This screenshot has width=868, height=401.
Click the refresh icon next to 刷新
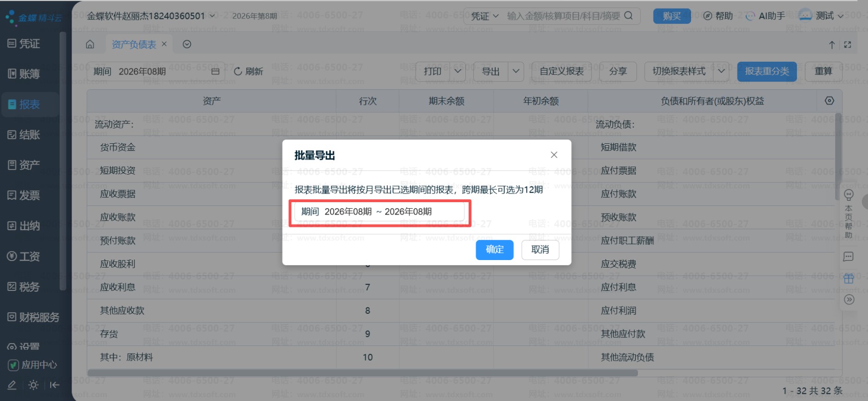click(x=238, y=71)
